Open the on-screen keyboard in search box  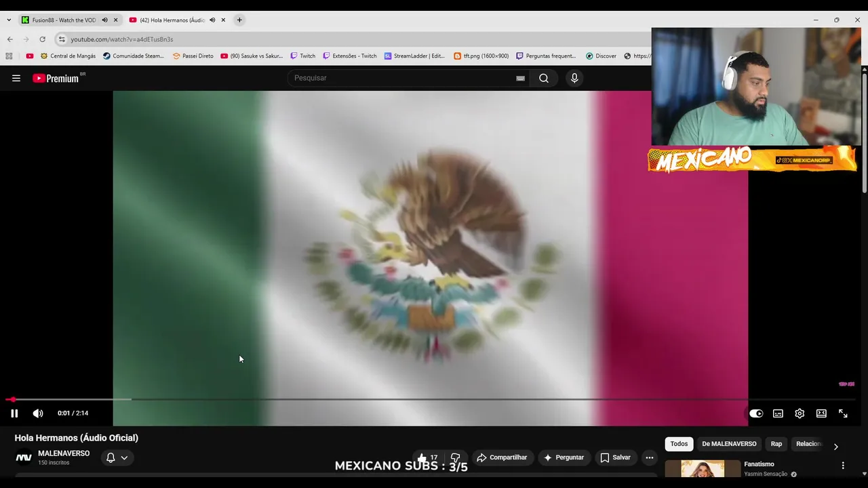coord(520,78)
